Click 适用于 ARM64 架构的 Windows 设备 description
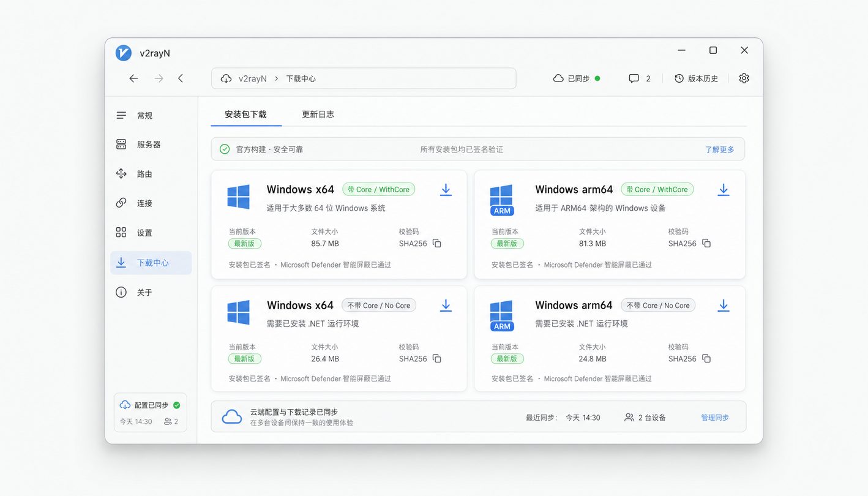This screenshot has height=496, width=868. (x=600, y=208)
